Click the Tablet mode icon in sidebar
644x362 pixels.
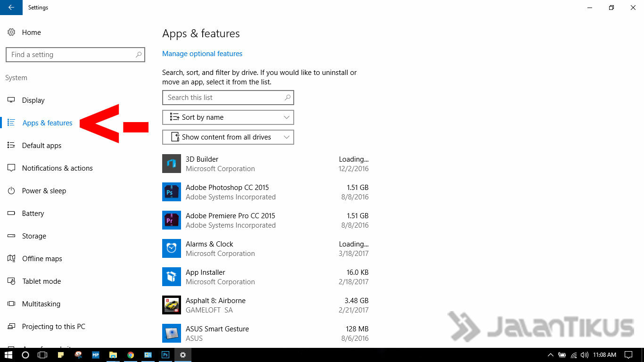(x=11, y=281)
